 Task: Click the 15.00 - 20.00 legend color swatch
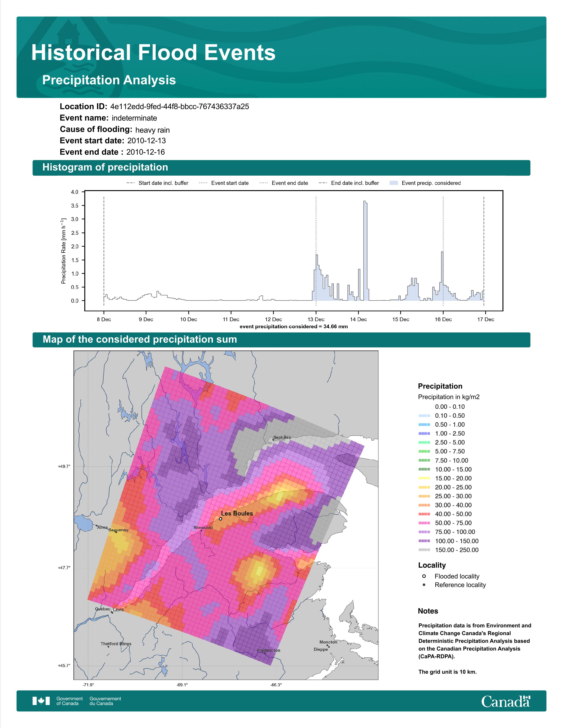click(424, 478)
